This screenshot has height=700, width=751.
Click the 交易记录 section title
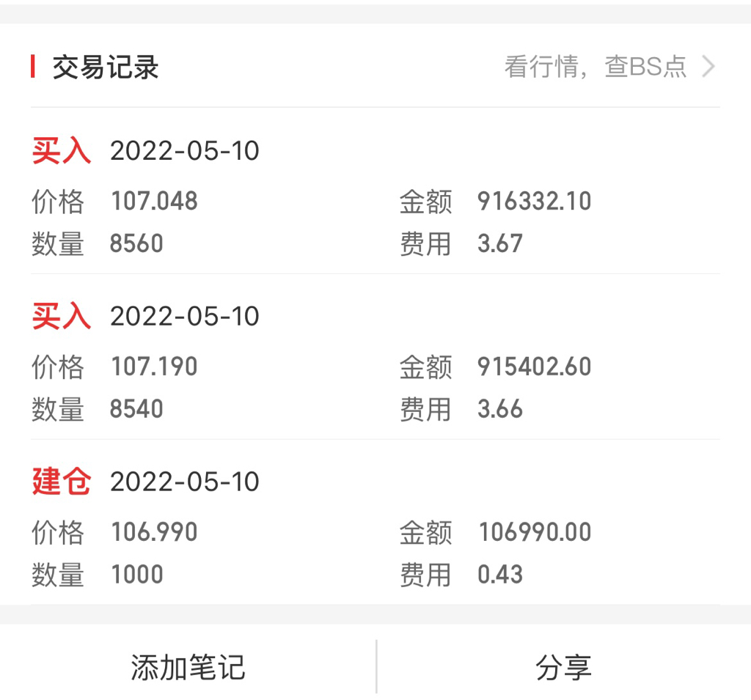tap(106, 67)
